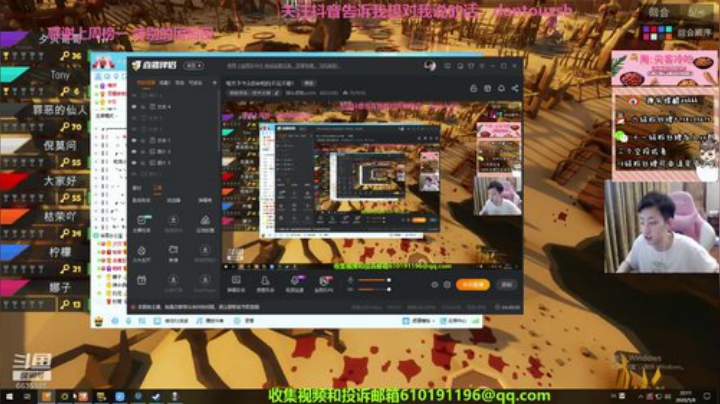Toggle eye visibility of the third source row
This screenshot has height=404, width=720.
point(134,118)
